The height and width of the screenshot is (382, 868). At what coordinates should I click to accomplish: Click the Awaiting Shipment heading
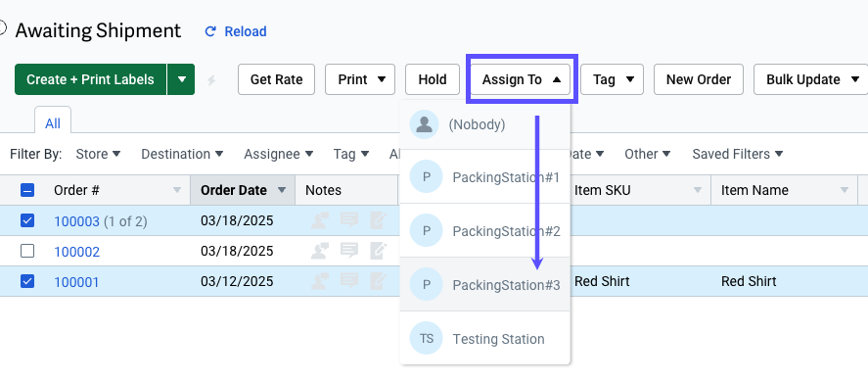98,30
